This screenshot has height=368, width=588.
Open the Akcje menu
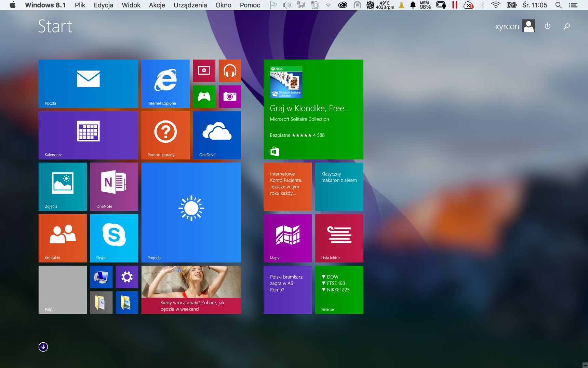[x=157, y=5]
